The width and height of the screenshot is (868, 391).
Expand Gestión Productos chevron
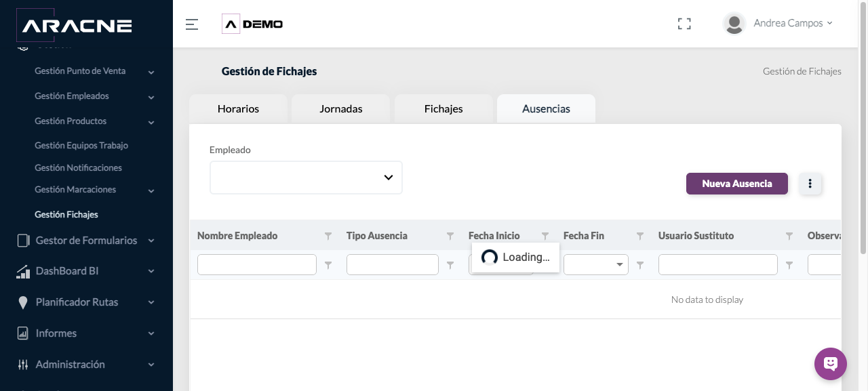(x=151, y=123)
